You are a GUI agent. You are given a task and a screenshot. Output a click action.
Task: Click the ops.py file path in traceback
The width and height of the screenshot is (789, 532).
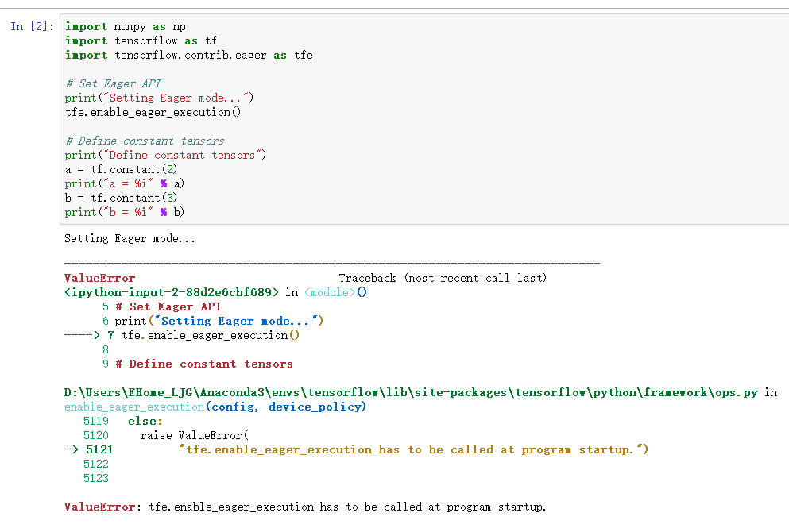pyautogui.click(x=411, y=392)
